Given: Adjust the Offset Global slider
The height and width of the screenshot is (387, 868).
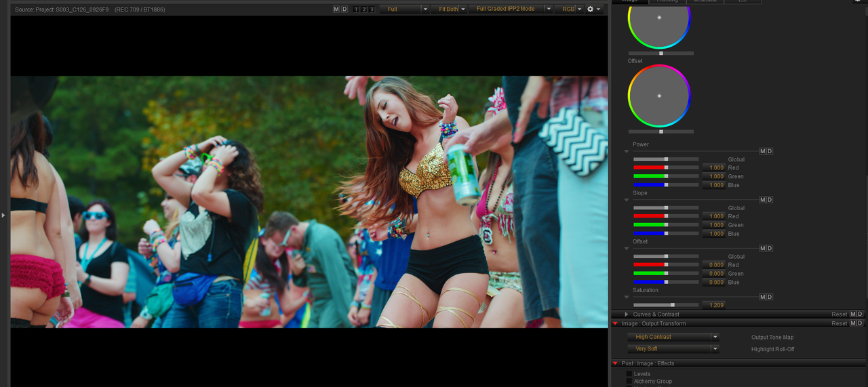Looking at the screenshot, I should click(x=666, y=257).
